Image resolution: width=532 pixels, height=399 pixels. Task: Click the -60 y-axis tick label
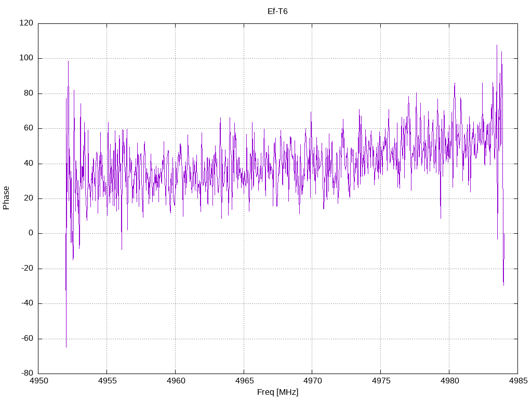coord(27,339)
